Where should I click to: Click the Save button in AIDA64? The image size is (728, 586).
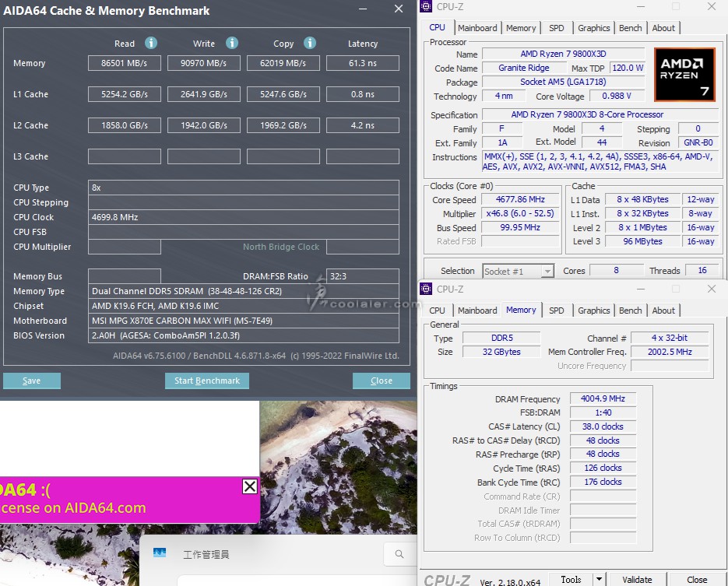click(32, 381)
